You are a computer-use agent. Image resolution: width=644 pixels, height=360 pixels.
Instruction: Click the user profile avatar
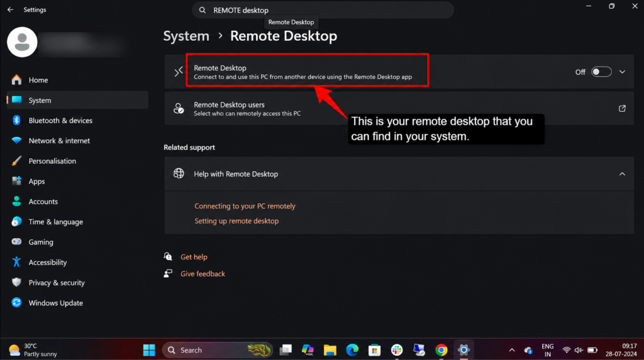point(22,42)
